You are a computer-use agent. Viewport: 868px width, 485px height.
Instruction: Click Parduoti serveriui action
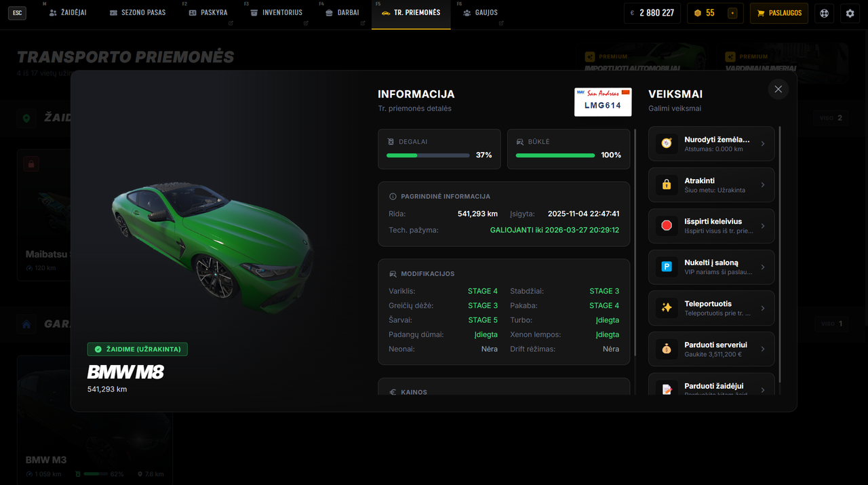click(x=711, y=349)
